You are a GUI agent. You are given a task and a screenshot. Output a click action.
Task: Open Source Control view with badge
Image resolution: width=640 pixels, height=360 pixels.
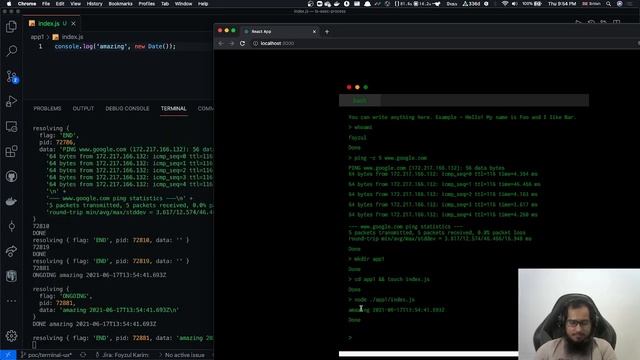(x=11, y=76)
